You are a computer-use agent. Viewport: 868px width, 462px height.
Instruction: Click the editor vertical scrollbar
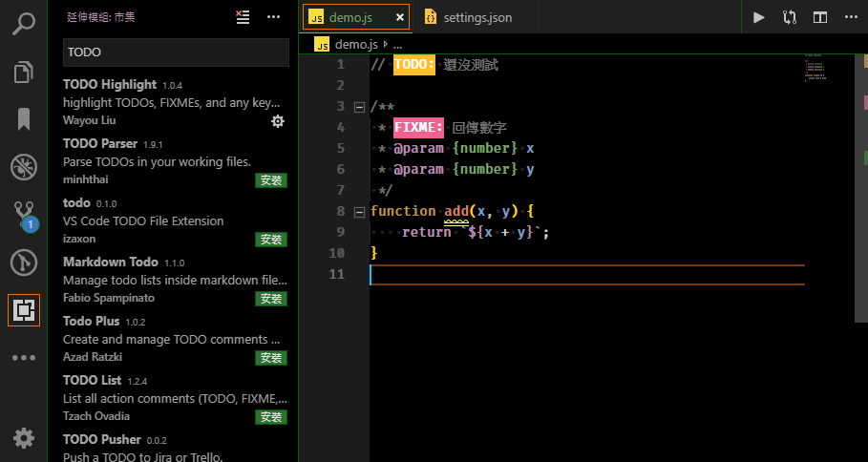pos(861,188)
